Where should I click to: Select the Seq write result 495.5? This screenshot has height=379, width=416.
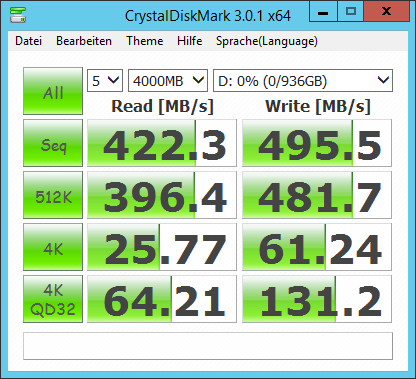(x=317, y=143)
